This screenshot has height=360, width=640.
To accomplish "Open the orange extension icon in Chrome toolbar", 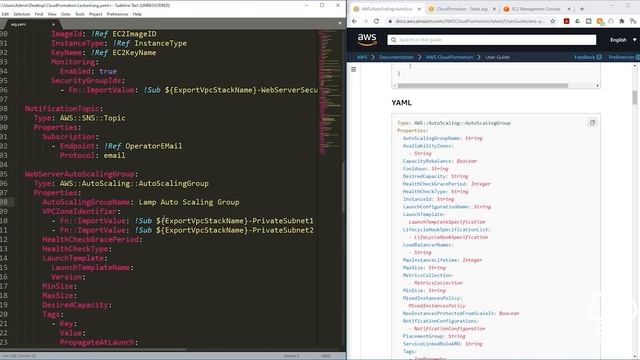I will coord(600,21).
